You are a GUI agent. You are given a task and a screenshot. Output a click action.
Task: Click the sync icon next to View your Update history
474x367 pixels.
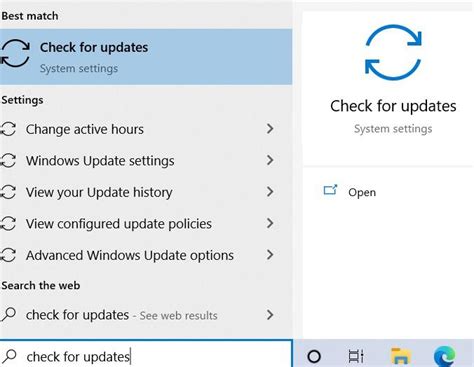click(x=8, y=192)
